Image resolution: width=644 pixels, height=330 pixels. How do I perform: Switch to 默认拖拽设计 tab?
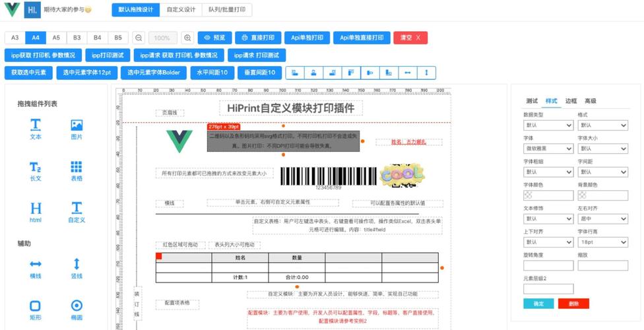(135, 10)
